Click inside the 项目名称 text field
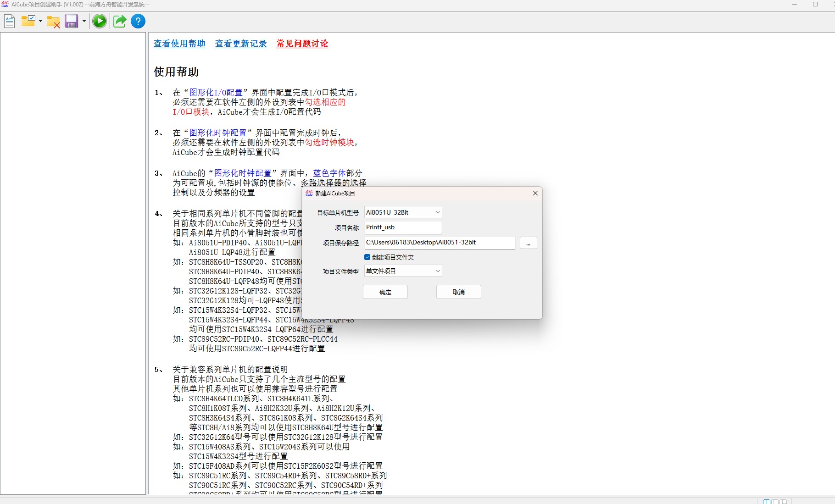835x504 pixels. coord(402,227)
